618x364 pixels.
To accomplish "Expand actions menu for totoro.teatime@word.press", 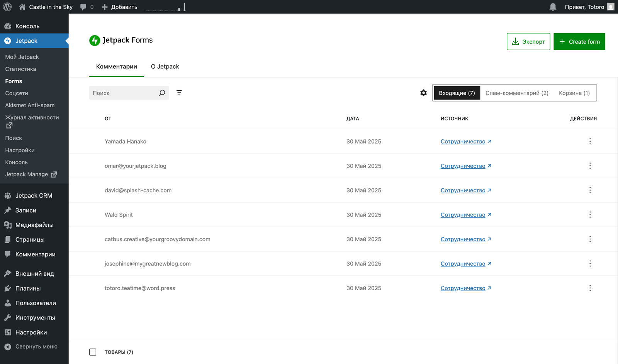I will tap(590, 288).
